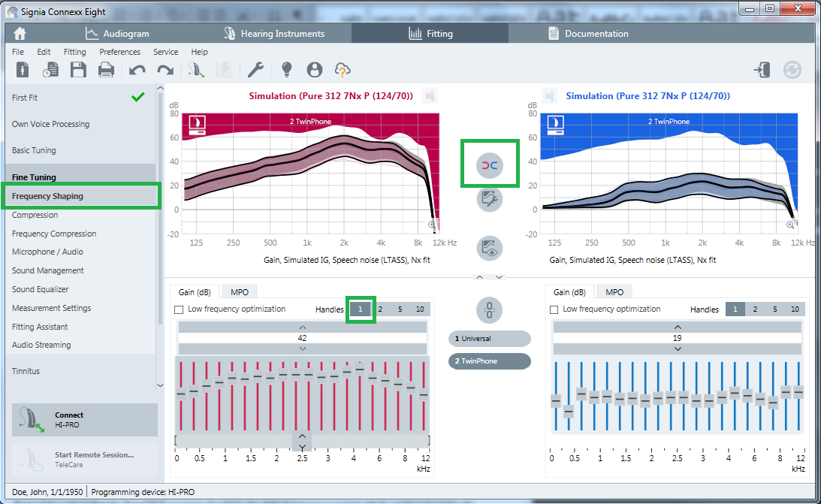The image size is (821, 504).
Task: Open the Hearing Instruments tab
Action: (x=274, y=34)
